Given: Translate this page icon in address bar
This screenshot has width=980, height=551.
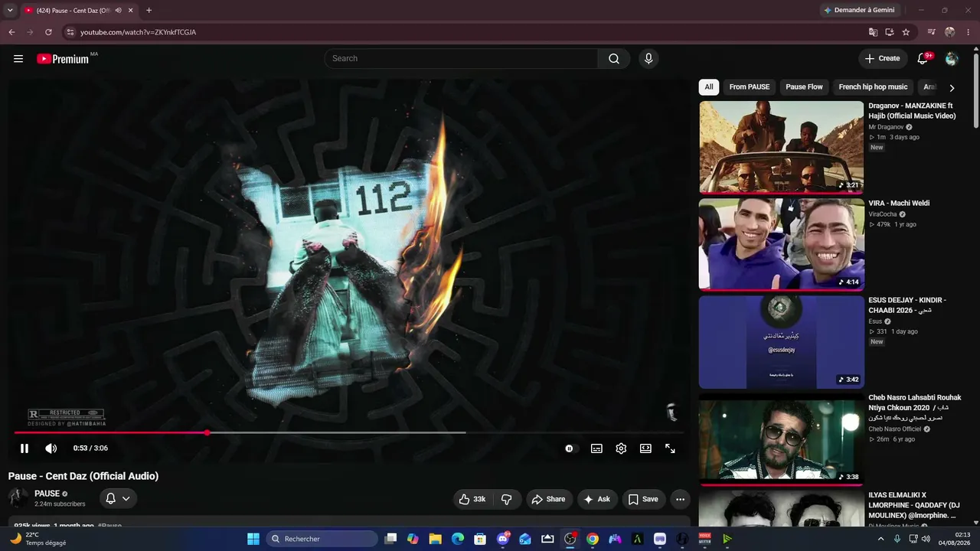Looking at the screenshot, I should pyautogui.click(x=873, y=32).
